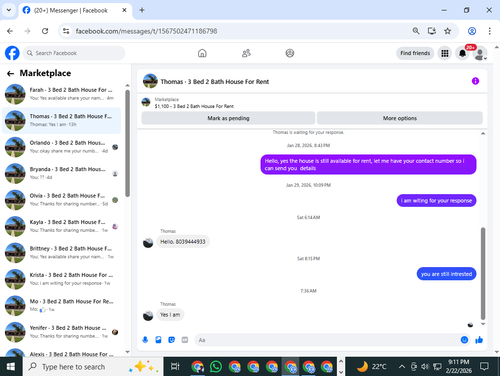Open the Olivia conversation

(x=62, y=199)
